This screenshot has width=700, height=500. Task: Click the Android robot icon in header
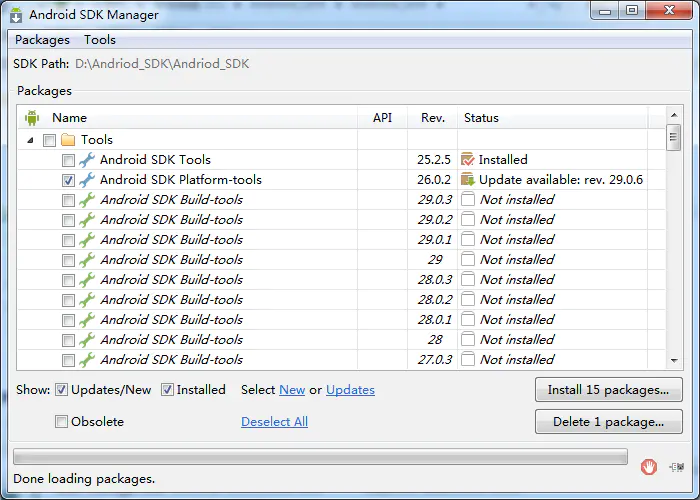pyautogui.click(x=32, y=118)
